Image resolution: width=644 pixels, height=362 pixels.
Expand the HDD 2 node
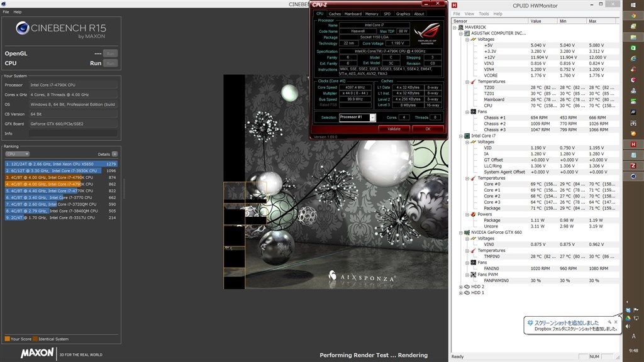[x=461, y=287]
